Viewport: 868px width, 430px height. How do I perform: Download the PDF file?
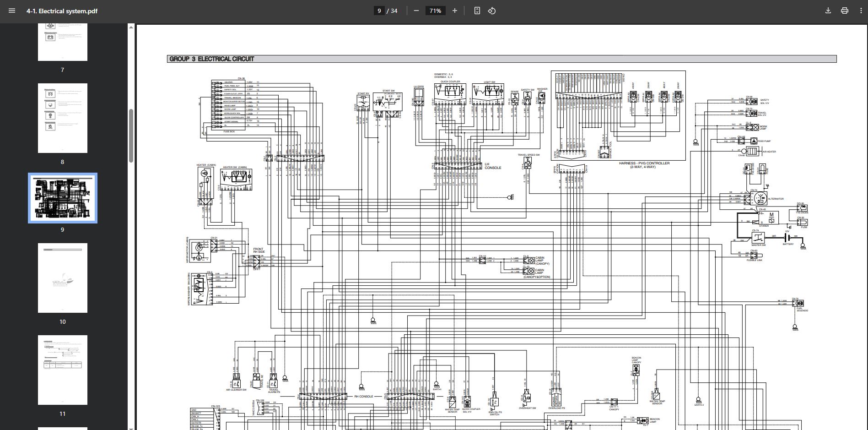[828, 11]
